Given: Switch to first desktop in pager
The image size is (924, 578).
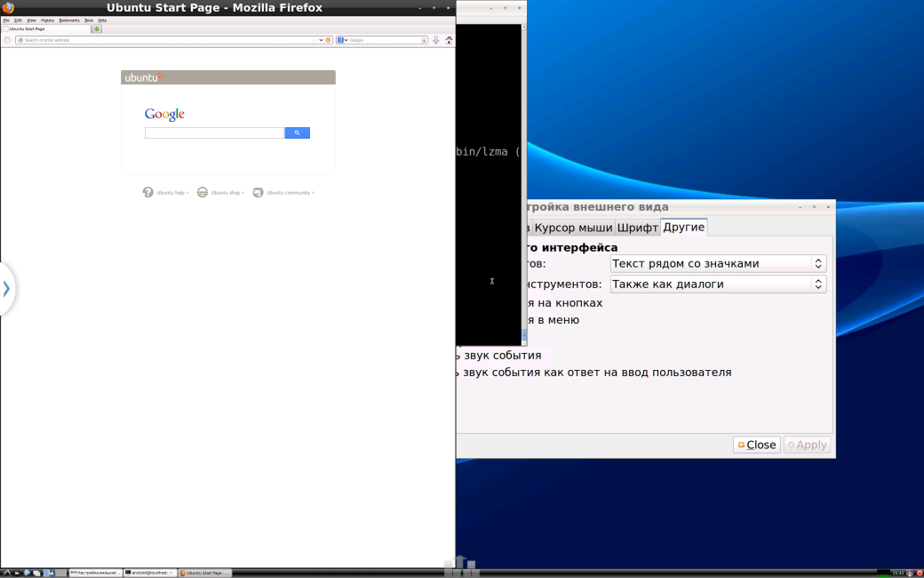Looking at the screenshot, I should click(x=49, y=573).
